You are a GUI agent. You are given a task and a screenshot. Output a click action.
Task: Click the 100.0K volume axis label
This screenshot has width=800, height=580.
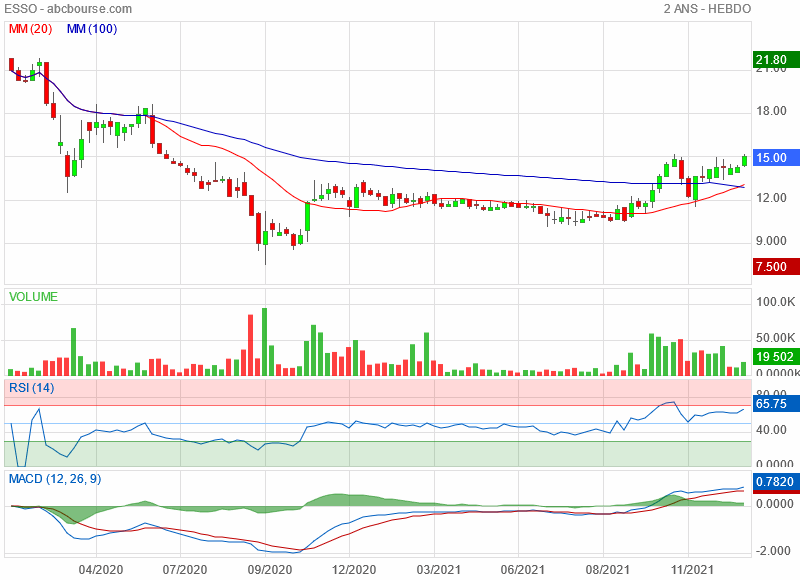776,302
